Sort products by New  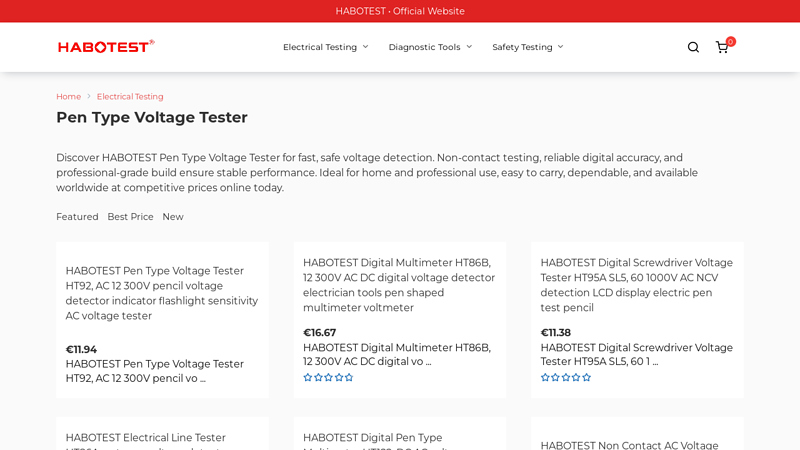click(173, 217)
